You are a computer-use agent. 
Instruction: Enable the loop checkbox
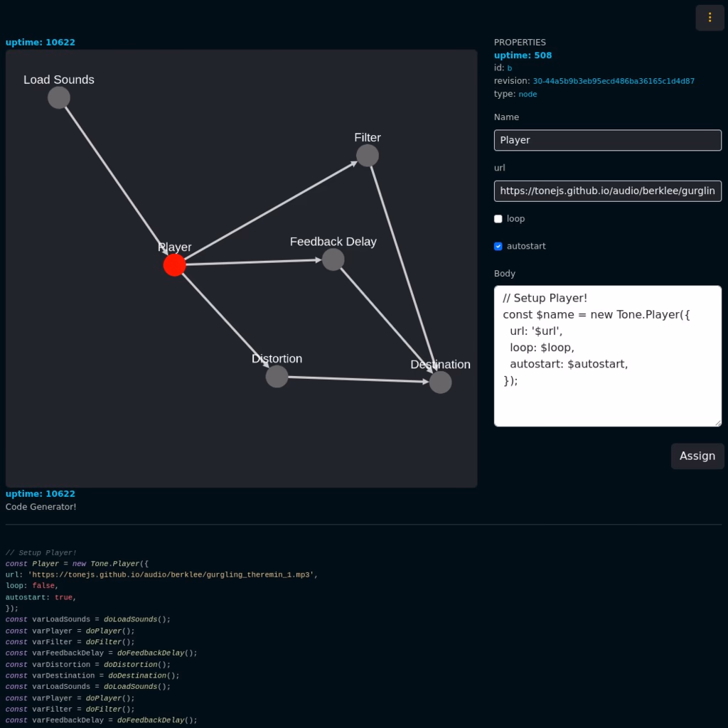(498, 219)
